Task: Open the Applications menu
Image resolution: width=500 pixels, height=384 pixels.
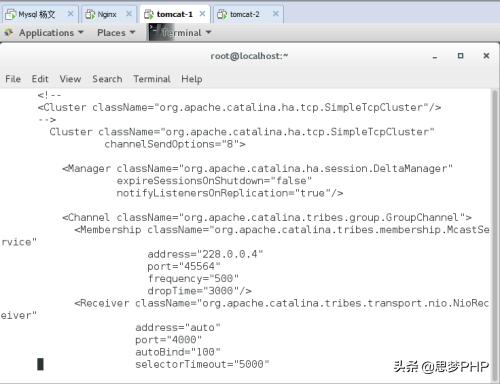Action: (x=51, y=33)
